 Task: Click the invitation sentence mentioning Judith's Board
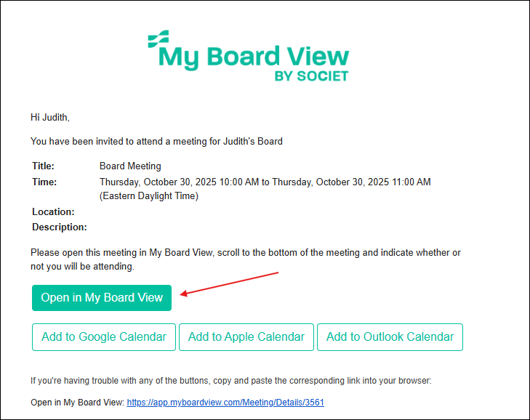[x=156, y=141]
